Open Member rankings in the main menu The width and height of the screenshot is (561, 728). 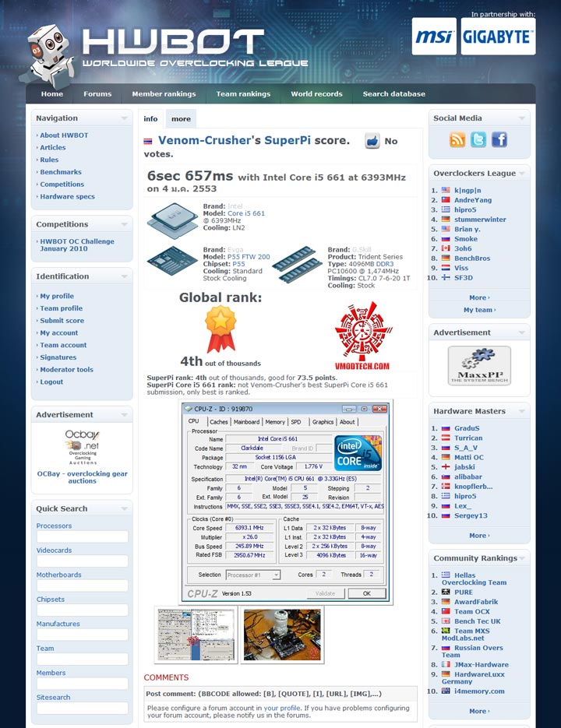[164, 93]
